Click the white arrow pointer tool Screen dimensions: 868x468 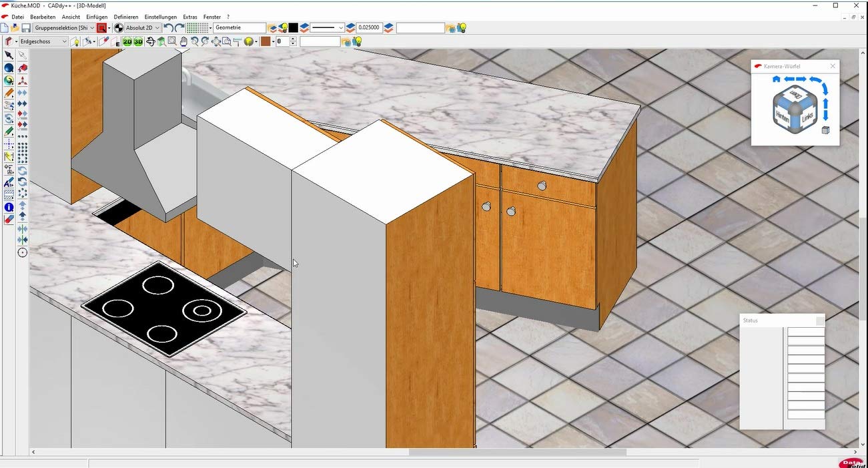coord(22,55)
